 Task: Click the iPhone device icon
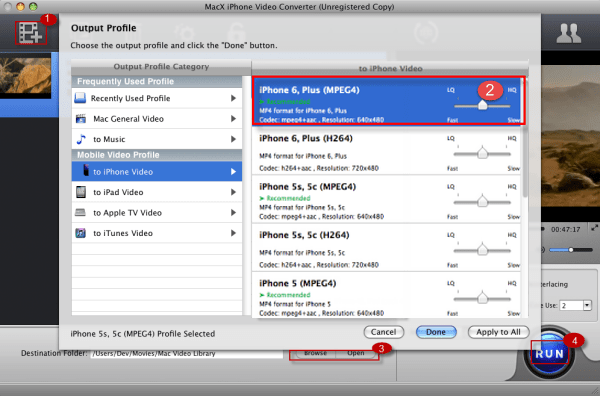coord(86,171)
